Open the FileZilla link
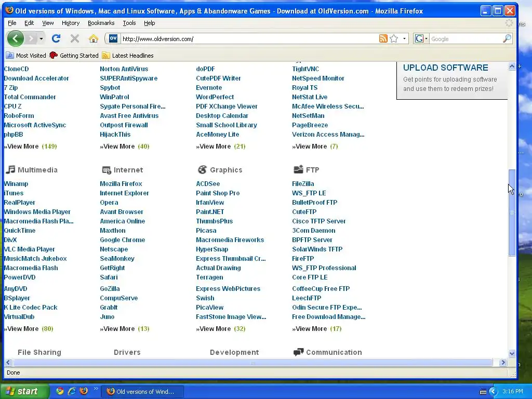 [x=303, y=183]
